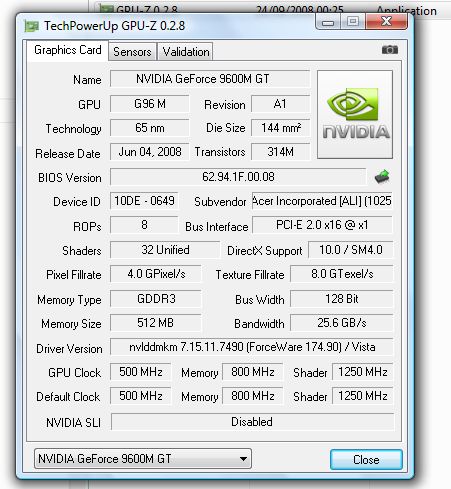Click the GPU field G96 M

(x=150, y=104)
